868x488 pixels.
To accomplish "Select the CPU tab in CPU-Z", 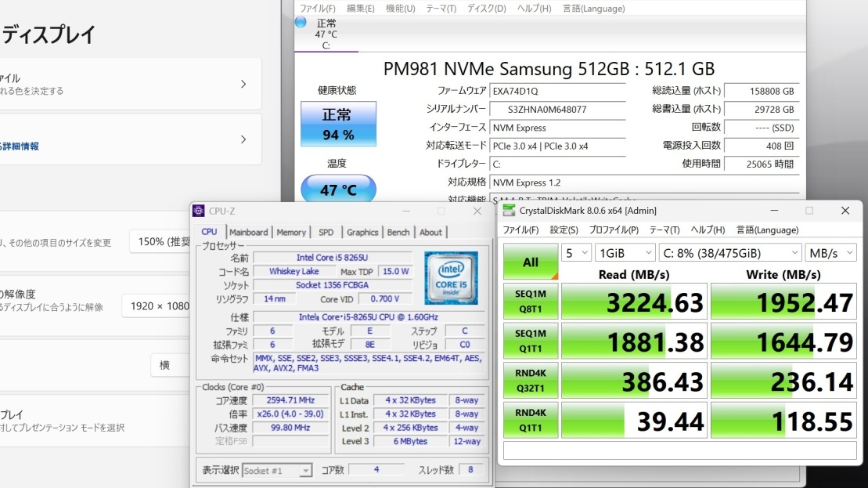I will (209, 232).
